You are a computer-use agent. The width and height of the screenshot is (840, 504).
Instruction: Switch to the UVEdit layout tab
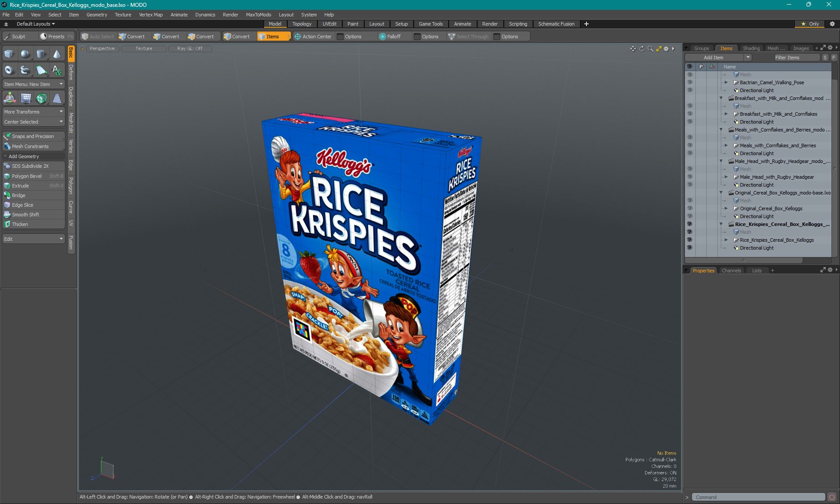tap(329, 24)
